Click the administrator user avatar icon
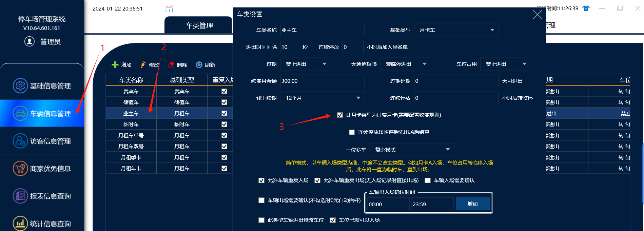Viewport: 644px width, 231px height. tap(30, 41)
